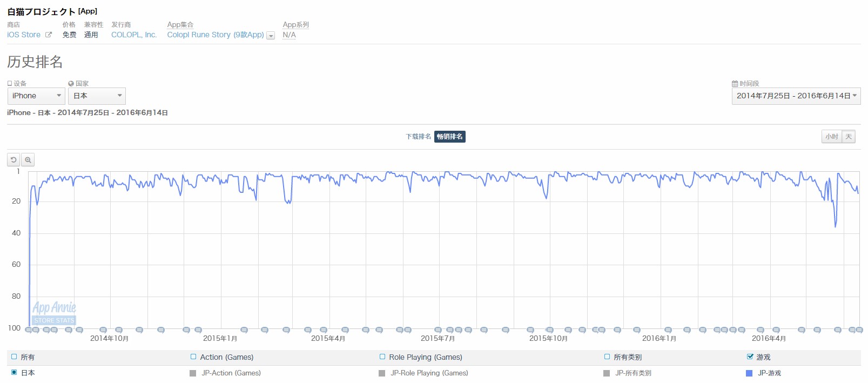This screenshot has width=868, height=383.
Task: Click the JP-游戏 legend label
Action: point(769,373)
